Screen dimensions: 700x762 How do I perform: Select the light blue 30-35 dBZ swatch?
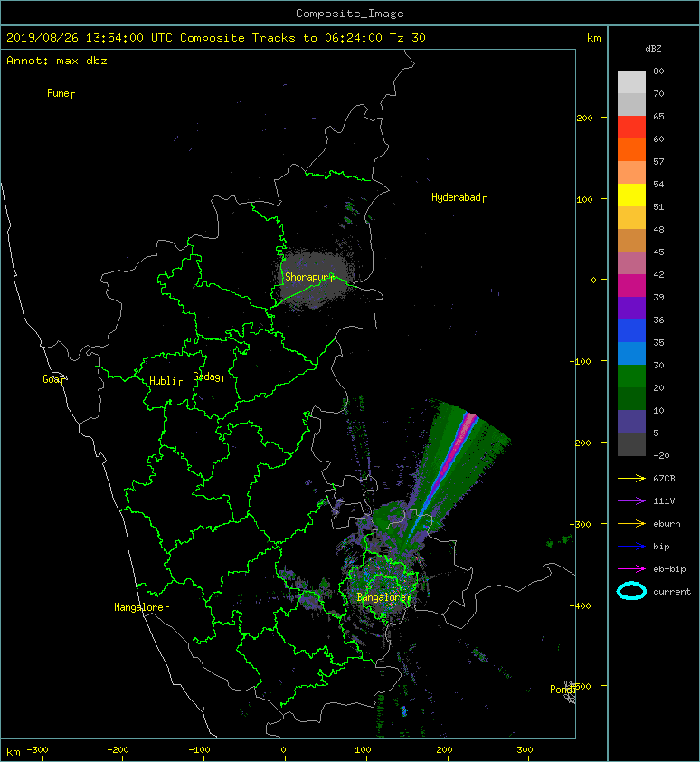(631, 353)
